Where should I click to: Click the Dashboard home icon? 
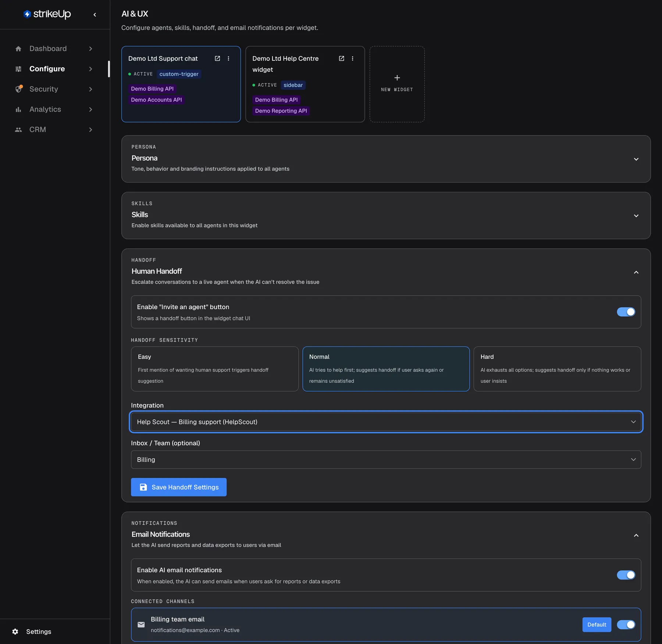click(18, 49)
